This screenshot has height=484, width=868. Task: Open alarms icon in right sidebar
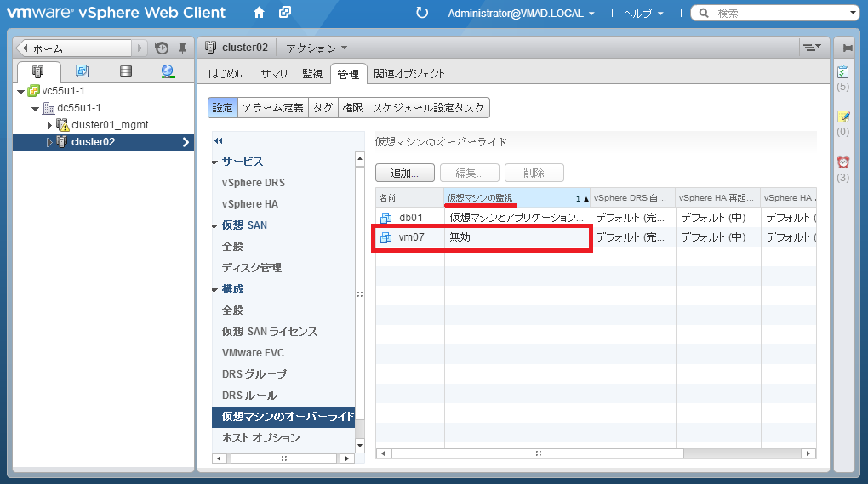point(843,162)
